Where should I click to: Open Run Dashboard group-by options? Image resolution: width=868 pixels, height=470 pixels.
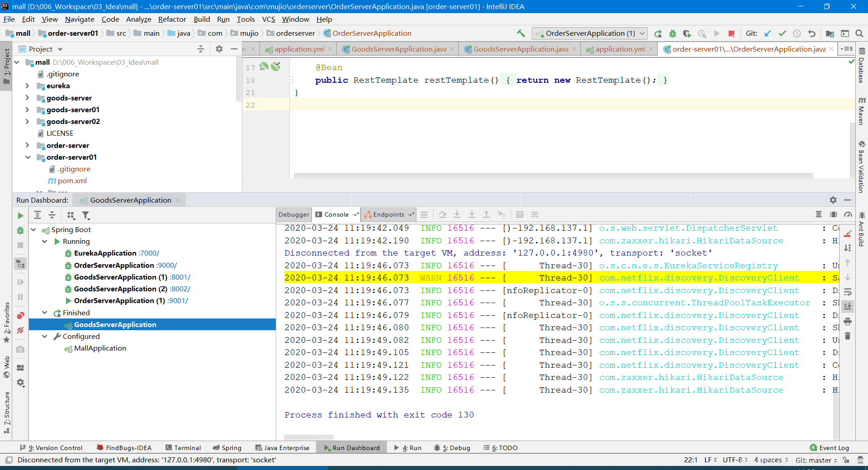pos(71,215)
